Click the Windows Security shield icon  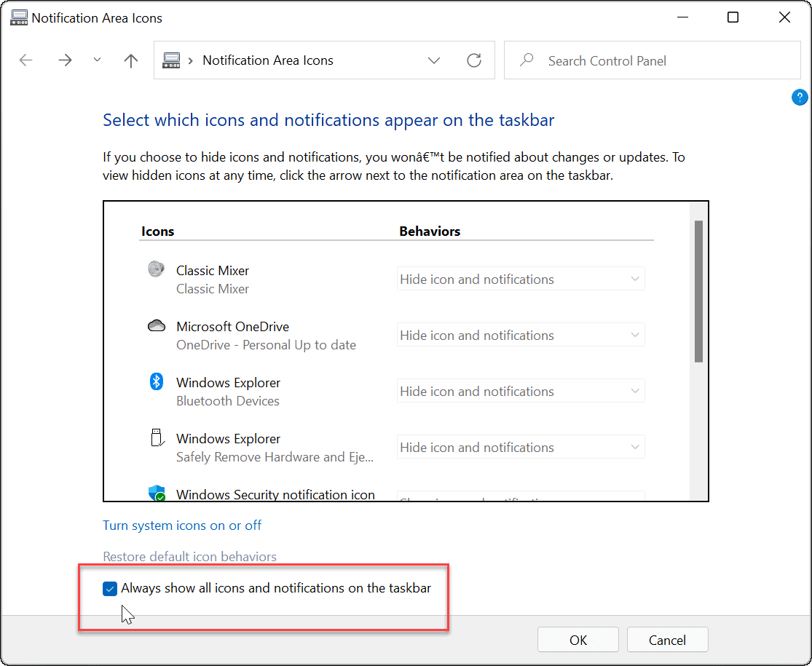tap(157, 493)
